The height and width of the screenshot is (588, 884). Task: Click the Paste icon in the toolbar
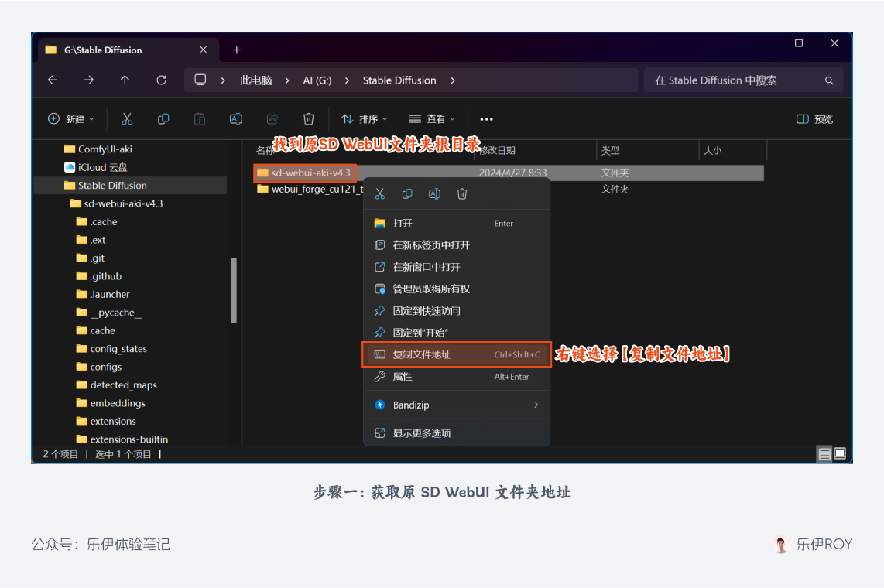(199, 118)
